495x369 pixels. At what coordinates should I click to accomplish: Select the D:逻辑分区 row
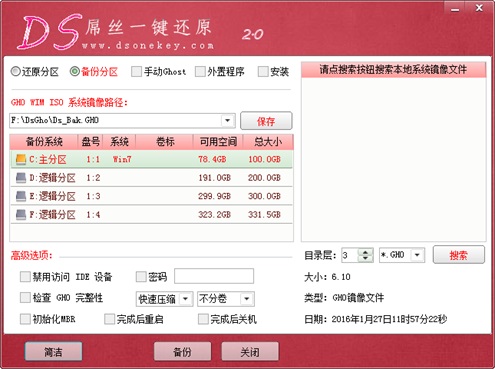[151, 178]
